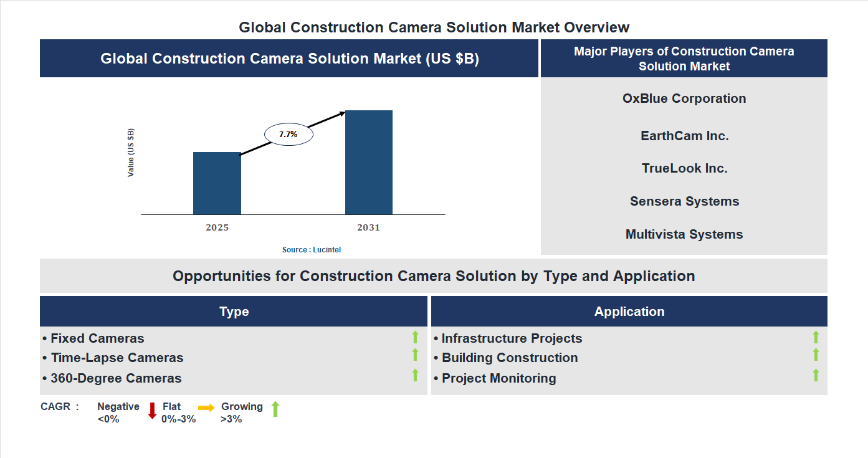Click the 2031 bar in the chart

[x=369, y=162]
